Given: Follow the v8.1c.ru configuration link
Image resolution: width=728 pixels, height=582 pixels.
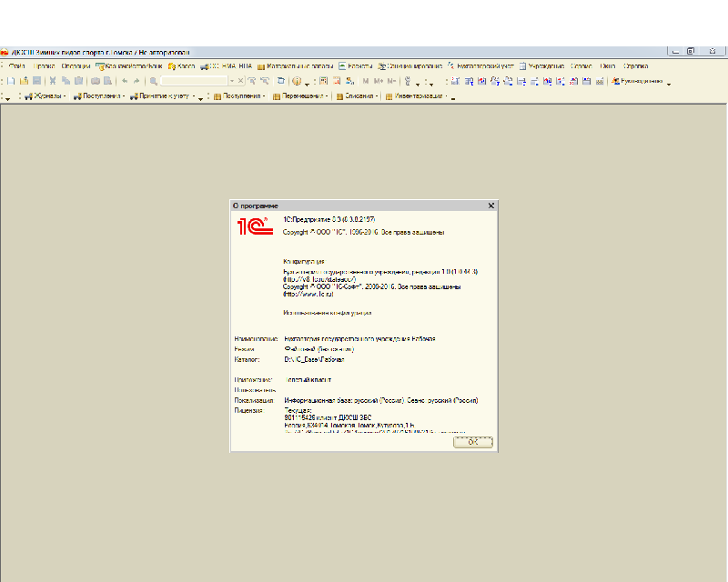Looking at the screenshot, I should pyautogui.click(x=320, y=279).
